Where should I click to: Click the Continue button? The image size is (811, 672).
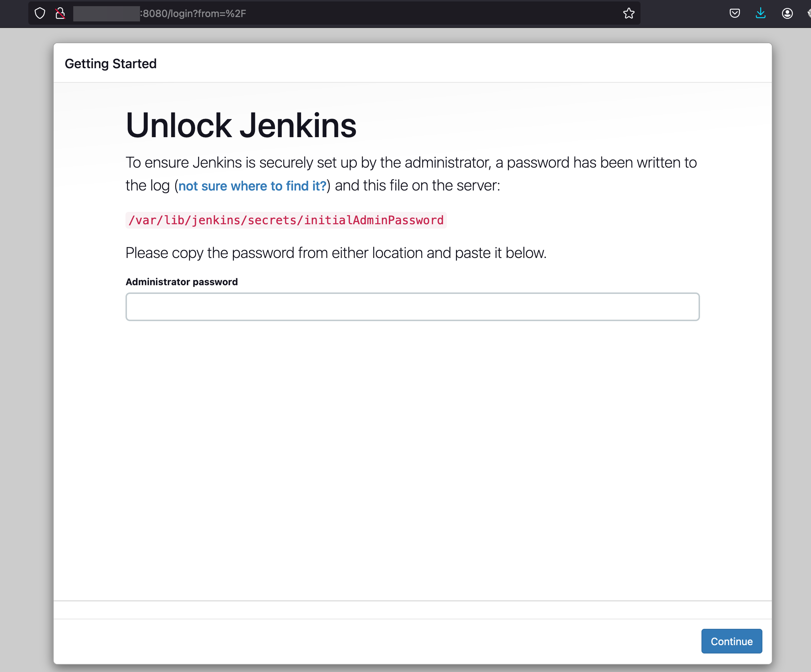click(x=731, y=641)
